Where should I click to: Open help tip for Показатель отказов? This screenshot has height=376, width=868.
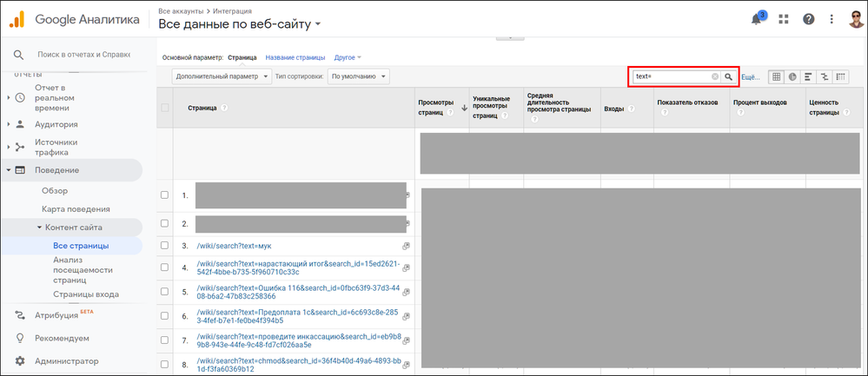665,112
